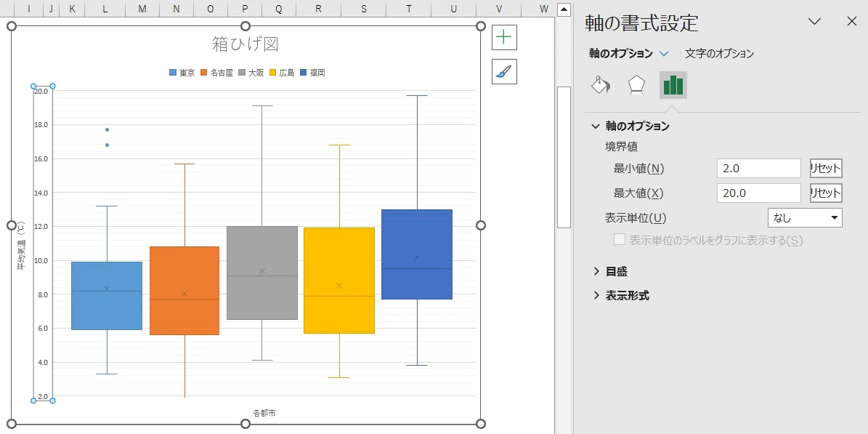The height and width of the screenshot is (434, 868).
Task: Click the 最大値 input field
Action: [x=758, y=193]
